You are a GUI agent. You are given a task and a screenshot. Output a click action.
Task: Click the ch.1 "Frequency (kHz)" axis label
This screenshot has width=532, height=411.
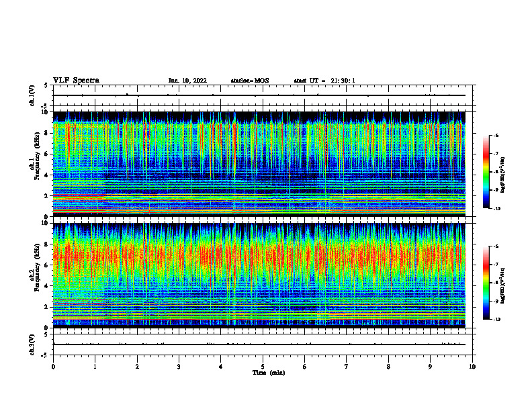click(38, 156)
